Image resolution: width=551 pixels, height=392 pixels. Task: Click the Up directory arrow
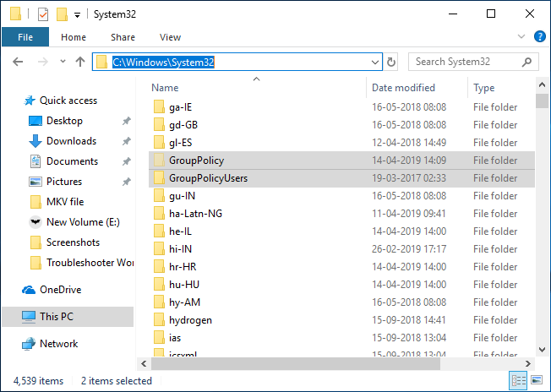click(80, 62)
